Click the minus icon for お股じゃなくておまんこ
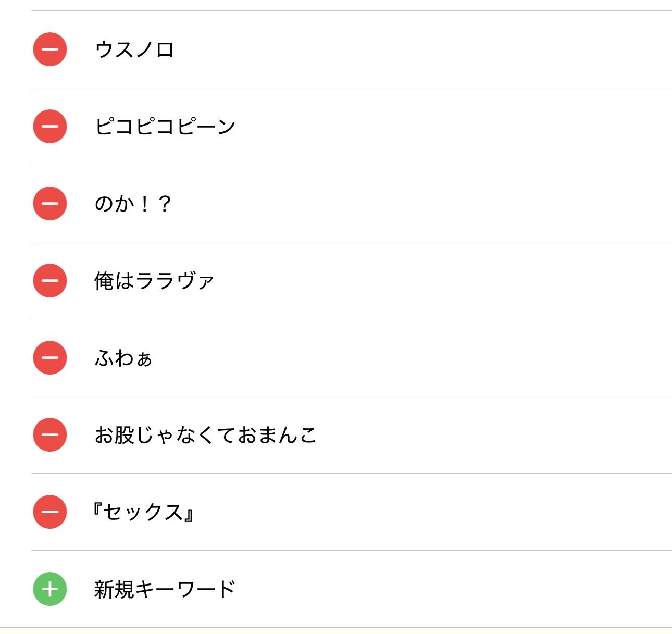This screenshot has width=672, height=634. tap(50, 435)
